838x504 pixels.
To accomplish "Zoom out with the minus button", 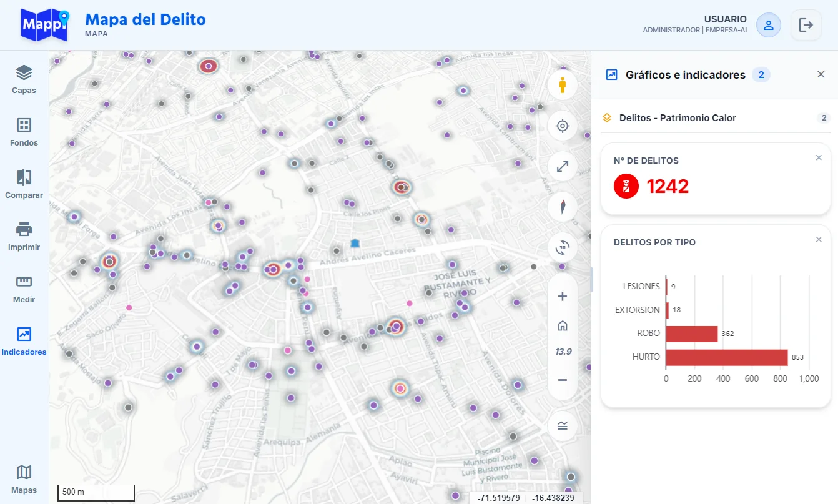I will coord(563,380).
